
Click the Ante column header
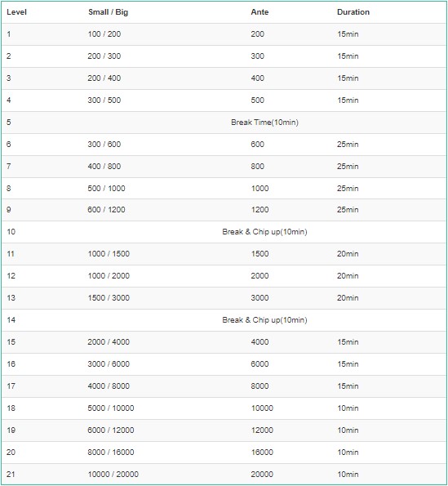[259, 12]
